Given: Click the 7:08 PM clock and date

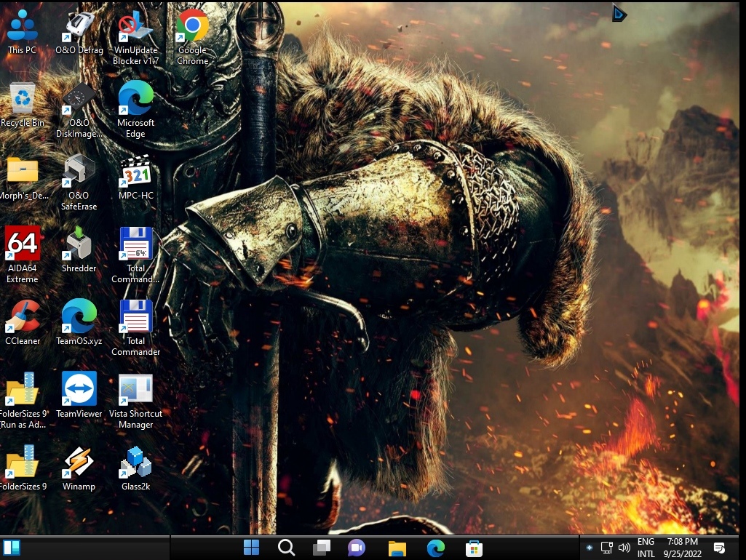Looking at the screenshot, I should coord(682,548).
